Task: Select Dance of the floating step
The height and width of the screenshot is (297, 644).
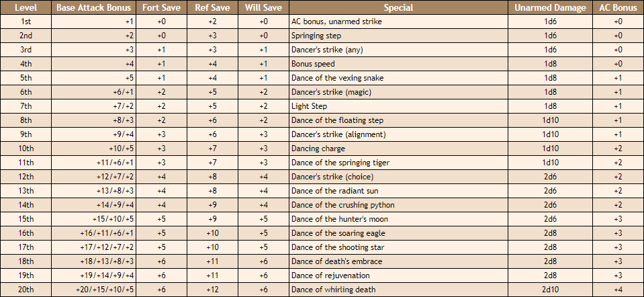Action: point(338,120)
